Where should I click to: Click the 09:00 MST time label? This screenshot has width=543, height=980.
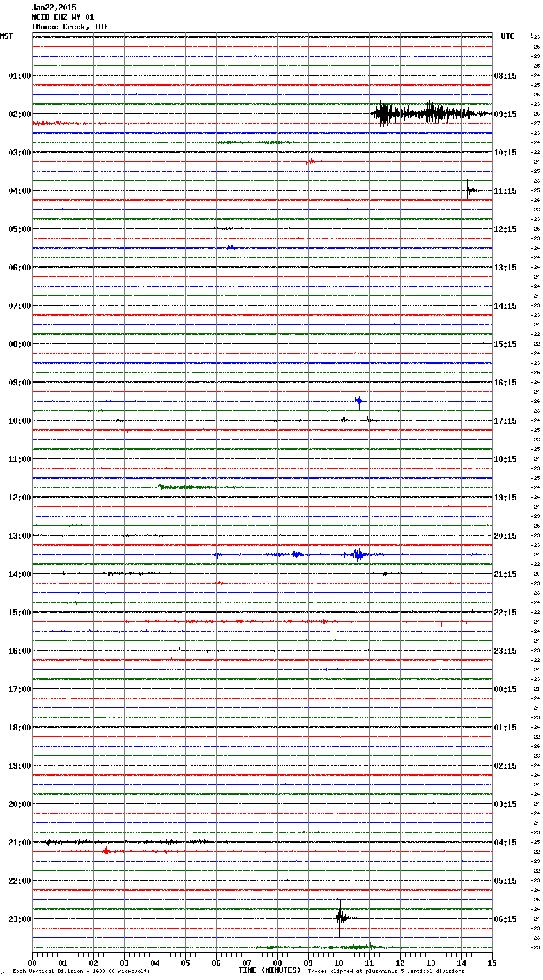tap(19, 383)
